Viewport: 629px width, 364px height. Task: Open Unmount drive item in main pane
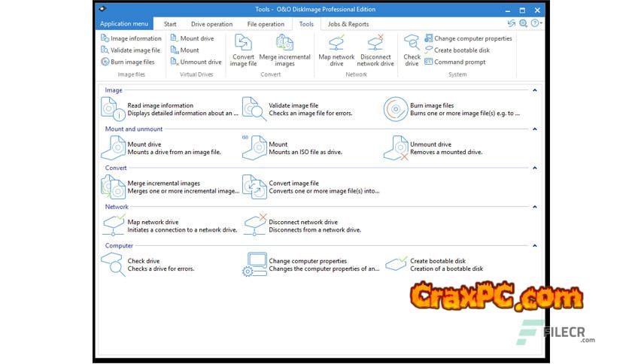pos(433,148)
